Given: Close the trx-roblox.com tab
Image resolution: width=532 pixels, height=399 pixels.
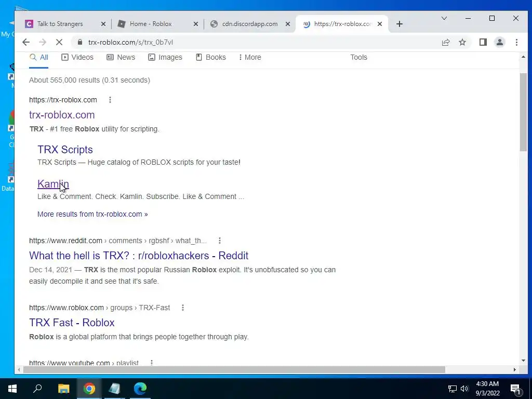Looking at the screenshot, I should [380, 24].
